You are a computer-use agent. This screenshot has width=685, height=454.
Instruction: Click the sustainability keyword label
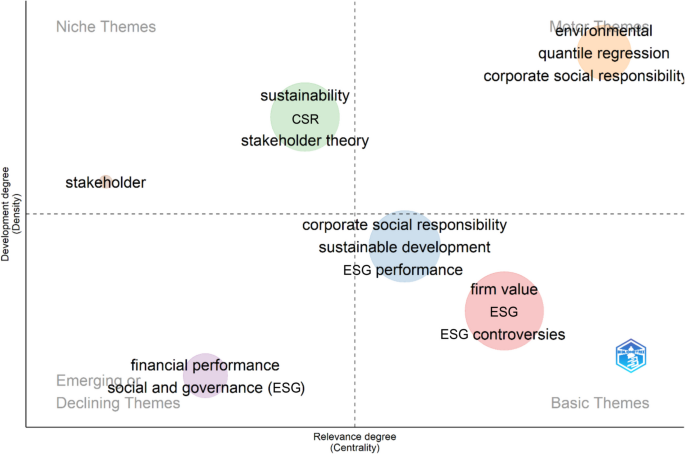[x=305, y=96]
